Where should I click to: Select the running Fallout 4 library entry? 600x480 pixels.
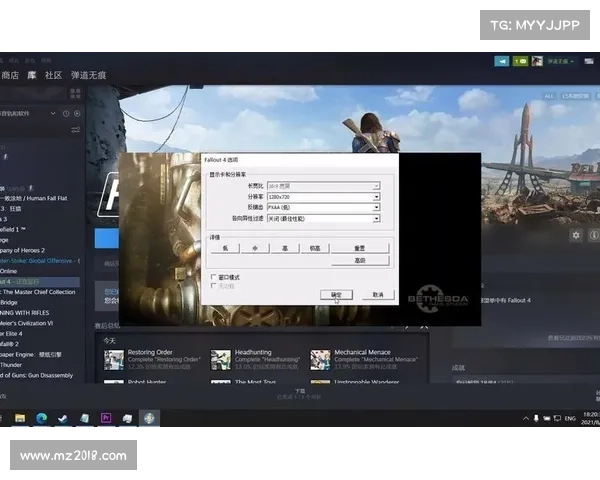tap(40, 282)
